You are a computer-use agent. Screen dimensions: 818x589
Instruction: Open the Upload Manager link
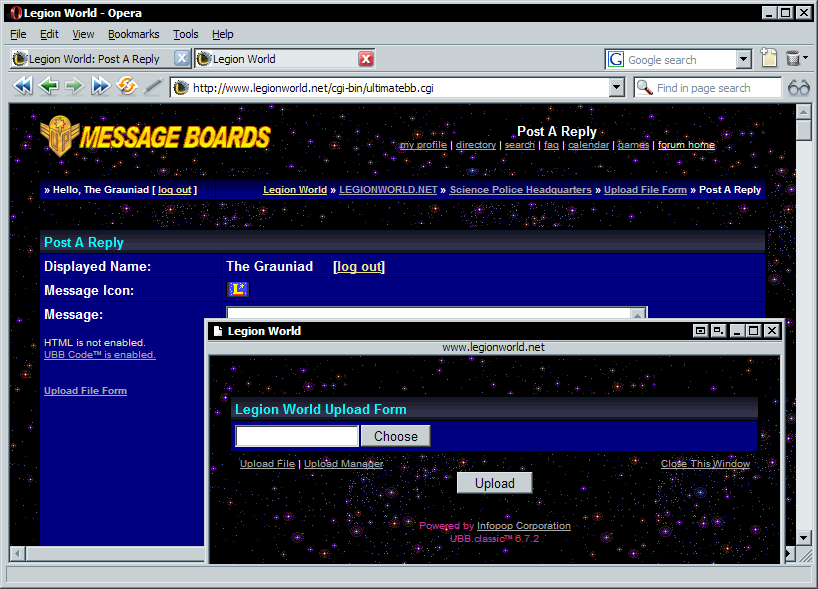click(x=343, y=463)
